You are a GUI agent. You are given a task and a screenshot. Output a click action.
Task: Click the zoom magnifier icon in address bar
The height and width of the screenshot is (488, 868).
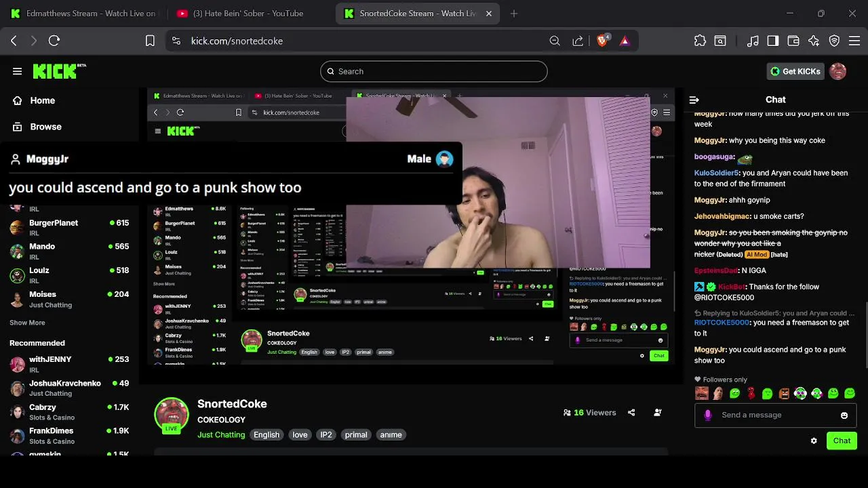pos(555,41)
